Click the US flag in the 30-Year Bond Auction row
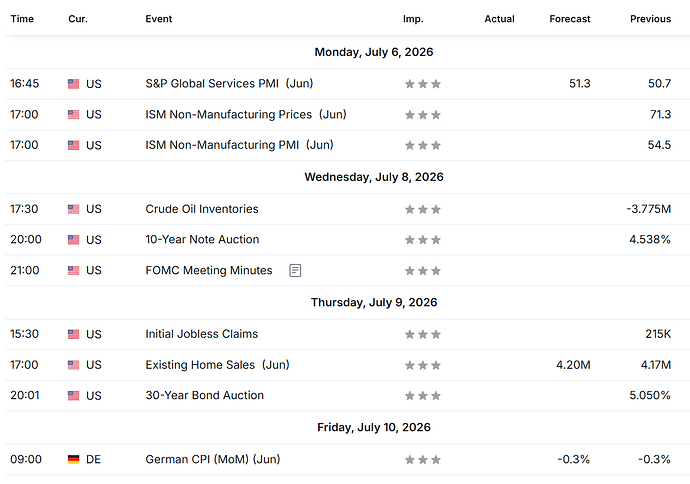 click(x=73, y=396)
